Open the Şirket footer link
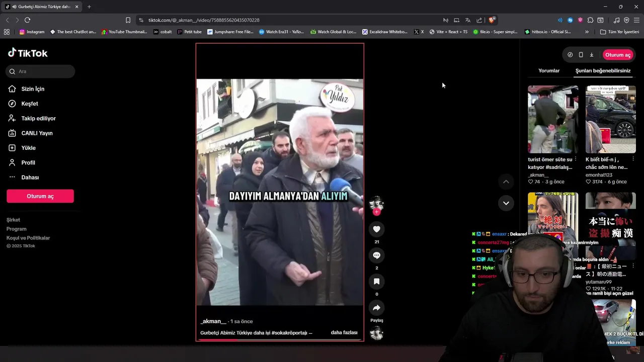The height and width of the screenshot is (362, 644). [13, 220]
